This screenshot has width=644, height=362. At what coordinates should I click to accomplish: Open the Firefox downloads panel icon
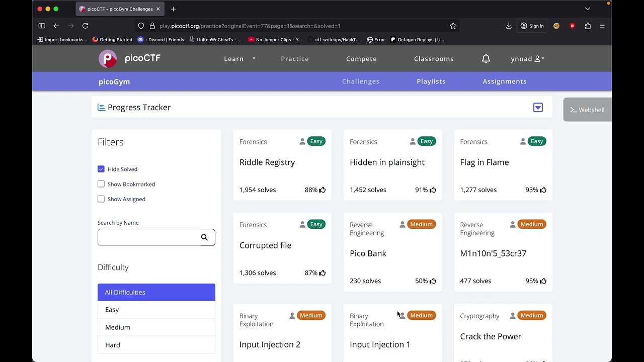coord(509,26)
